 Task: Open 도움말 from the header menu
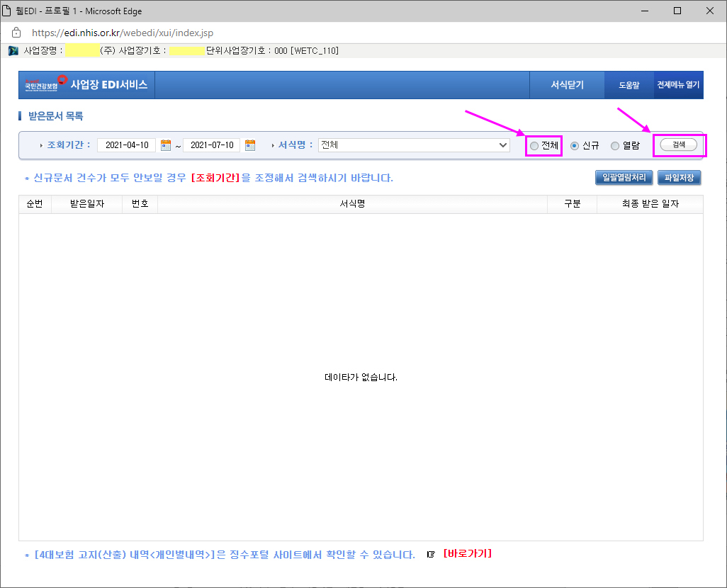point(629,85)
